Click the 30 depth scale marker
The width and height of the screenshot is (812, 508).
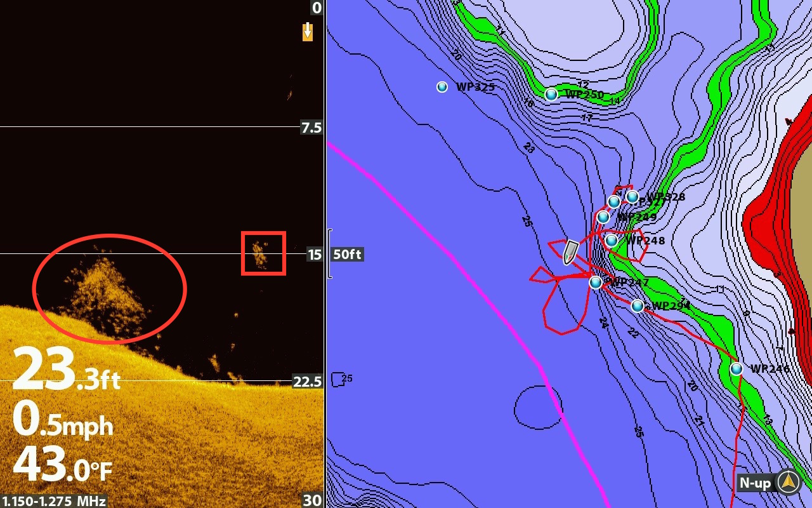(312, 500)
